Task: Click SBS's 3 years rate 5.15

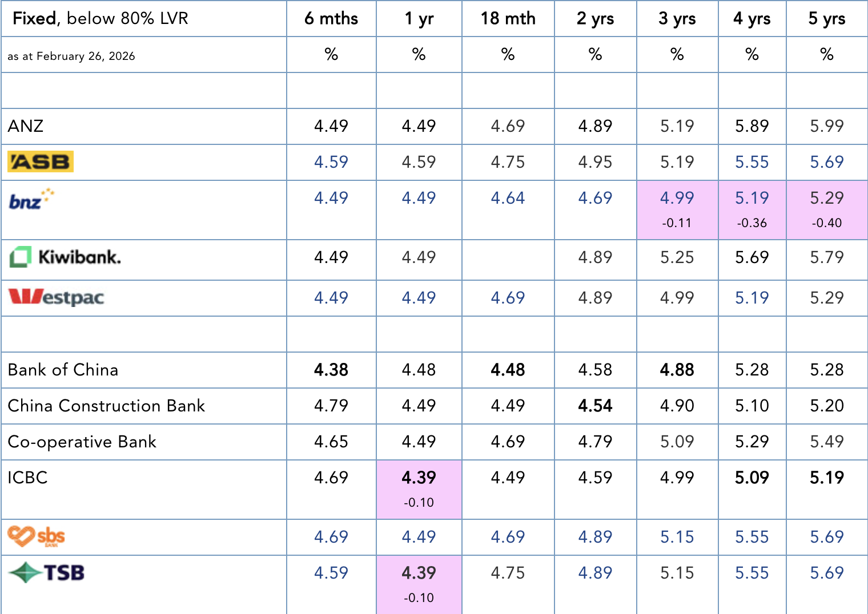Action: [x=677, y=537]
